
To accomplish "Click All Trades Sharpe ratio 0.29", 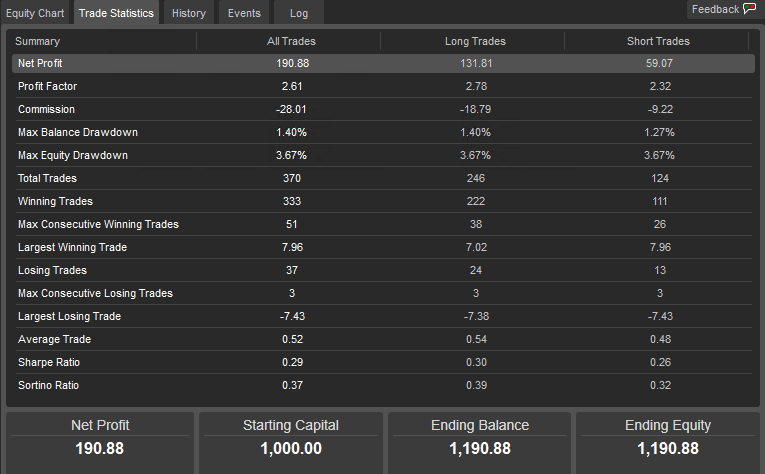I will (292, 362).
